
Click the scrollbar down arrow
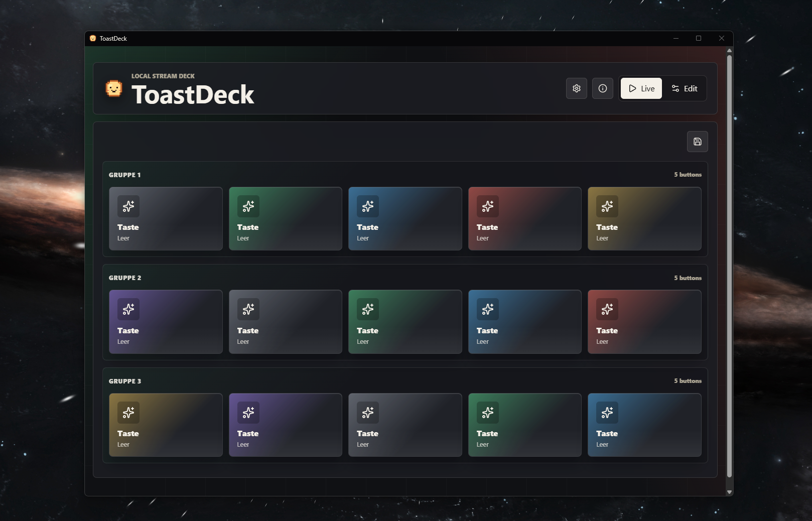coord(729,492)
